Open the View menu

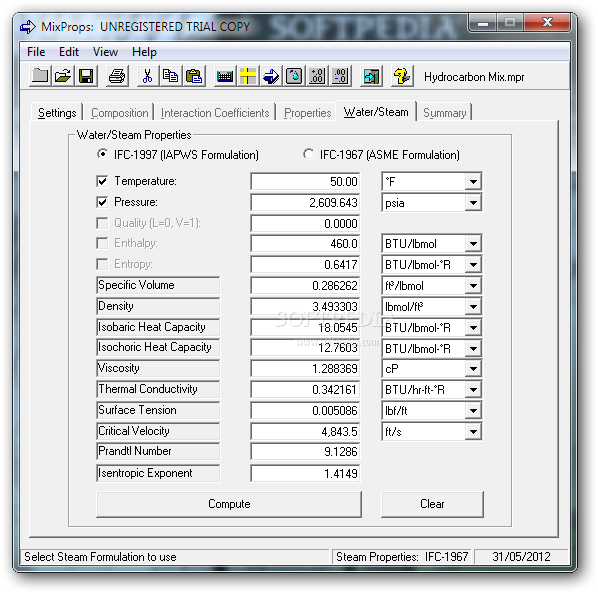click(105, 52)
